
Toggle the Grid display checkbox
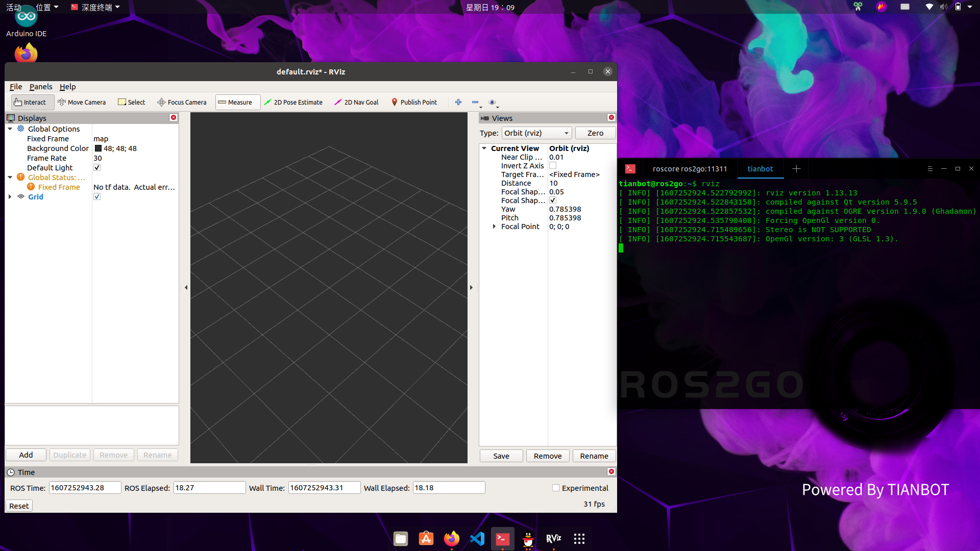[97, 197]
